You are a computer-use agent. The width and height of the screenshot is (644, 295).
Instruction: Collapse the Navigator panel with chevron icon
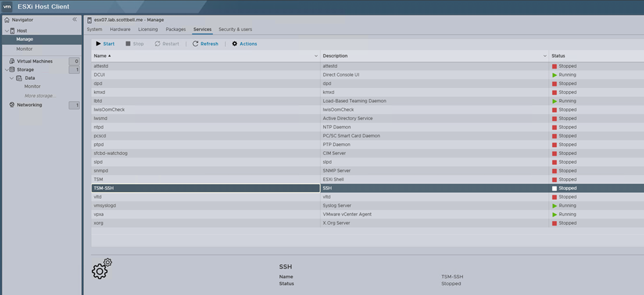[75, 20]
